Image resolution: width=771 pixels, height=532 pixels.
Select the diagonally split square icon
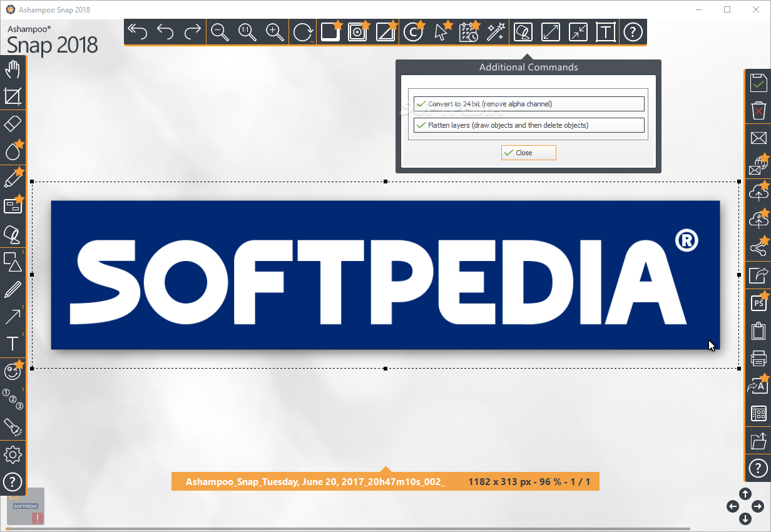385,32
